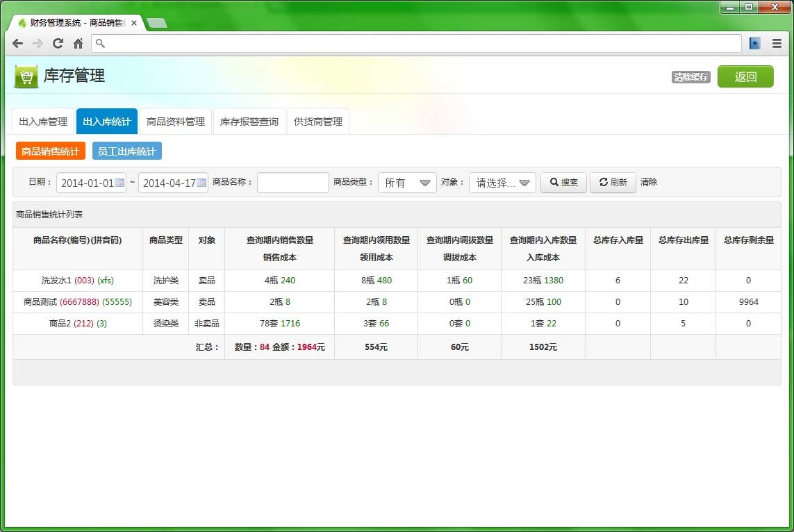Click the browser back arrow
The image size is (794, 532).
coord(18,43)
